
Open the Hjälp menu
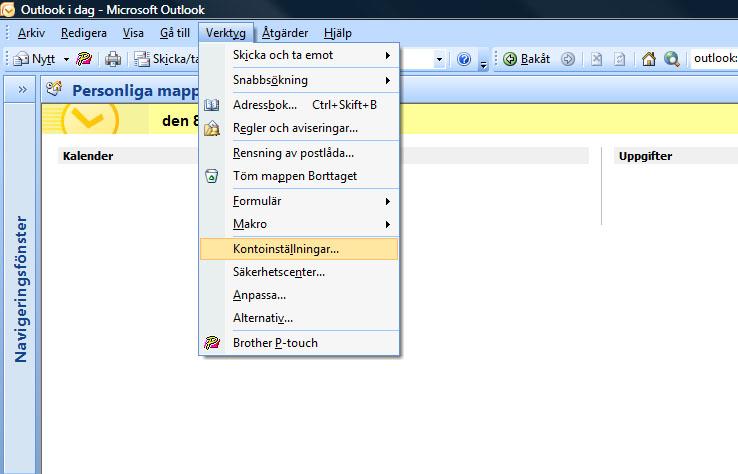coord(337,33)
